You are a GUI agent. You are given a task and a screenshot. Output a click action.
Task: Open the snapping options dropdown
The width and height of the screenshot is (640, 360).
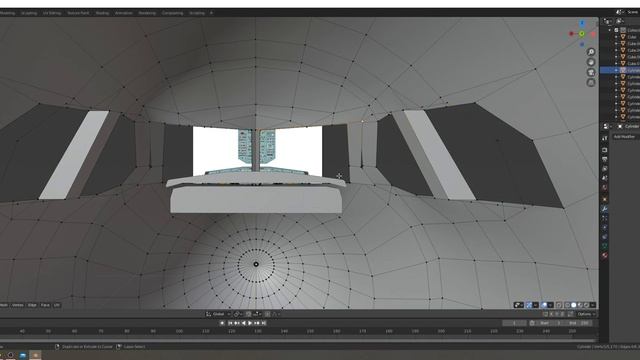[x=257, y=314]
